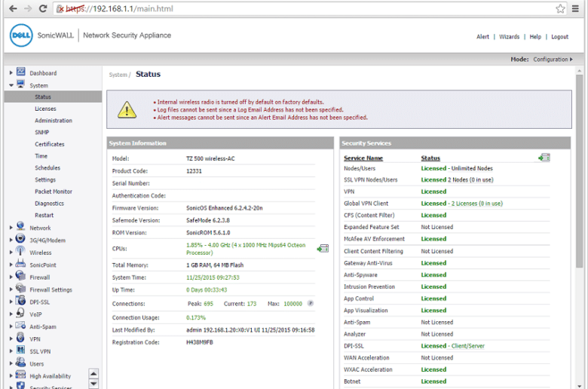Expand the Wireless tree node
This screenshot has height=389, width=588.
point(11,253)
